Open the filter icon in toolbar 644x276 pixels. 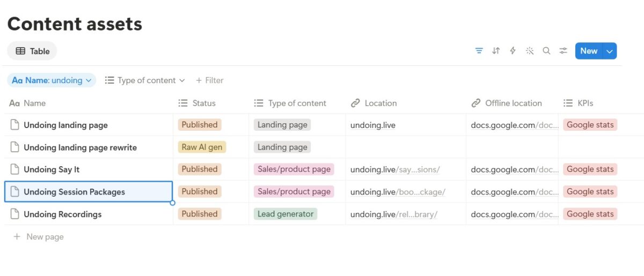pyautogui.click(x=479, y=51)
